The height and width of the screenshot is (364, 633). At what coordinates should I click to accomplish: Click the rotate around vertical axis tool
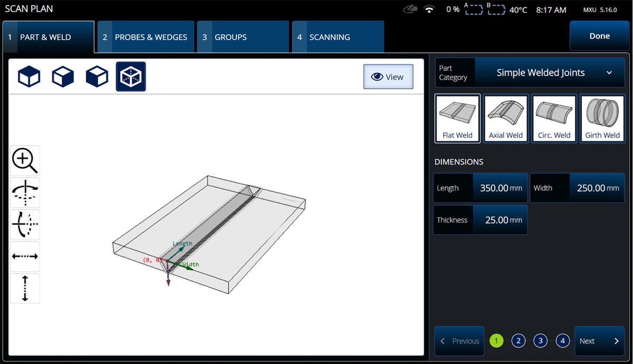(x=25, y=193)
